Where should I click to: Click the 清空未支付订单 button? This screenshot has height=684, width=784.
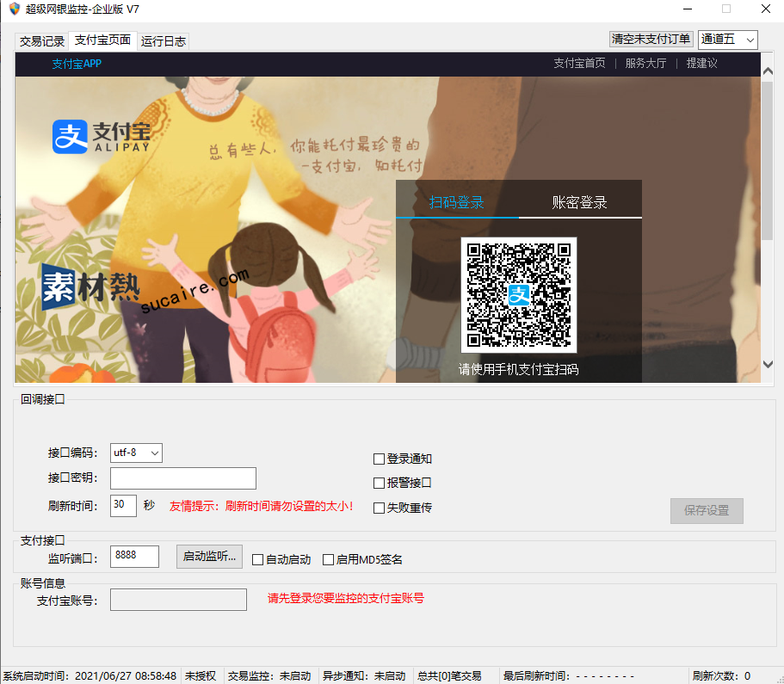click(651, 39)
